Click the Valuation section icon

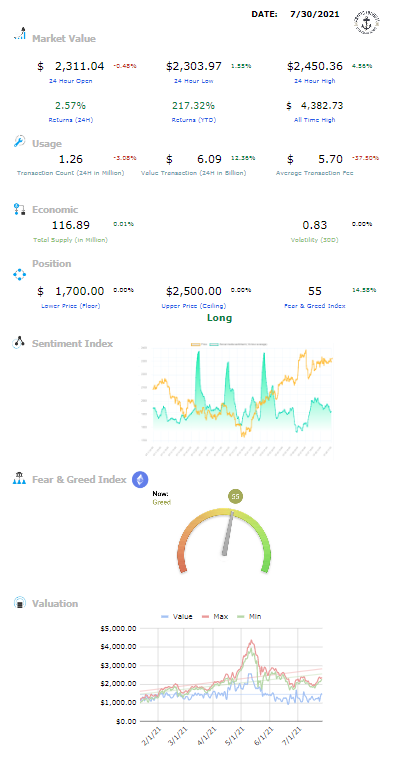click(x=19, y=602)
